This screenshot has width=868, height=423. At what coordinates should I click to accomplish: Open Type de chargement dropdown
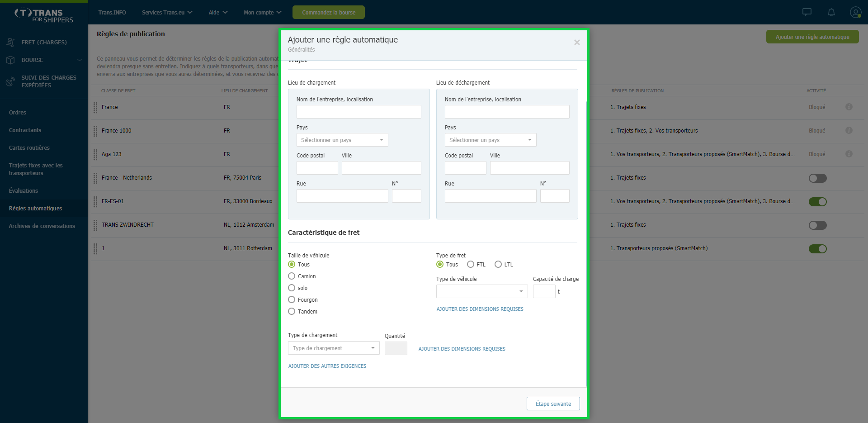coord(334,348)
